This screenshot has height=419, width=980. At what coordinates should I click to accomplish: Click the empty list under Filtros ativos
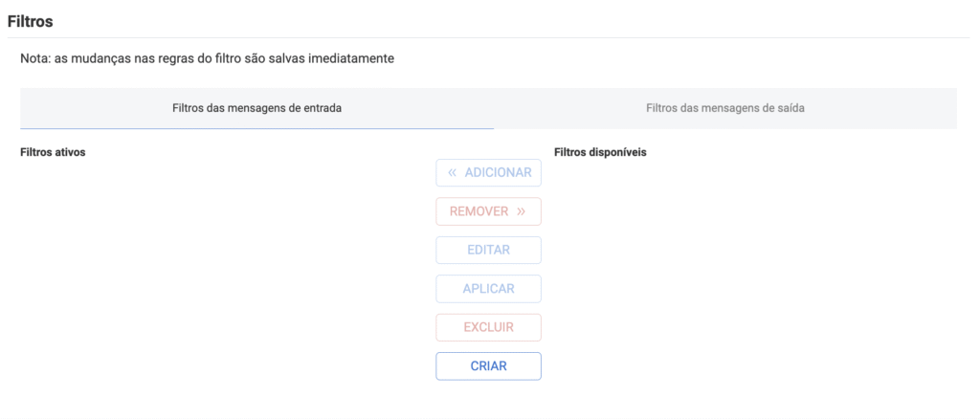pyautogui.click(x=220, y=268)
